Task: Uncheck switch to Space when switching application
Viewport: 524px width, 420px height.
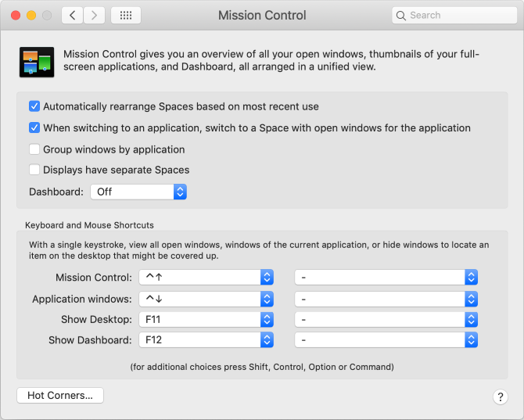Action: pyautogui.click(x=34, y=127)
